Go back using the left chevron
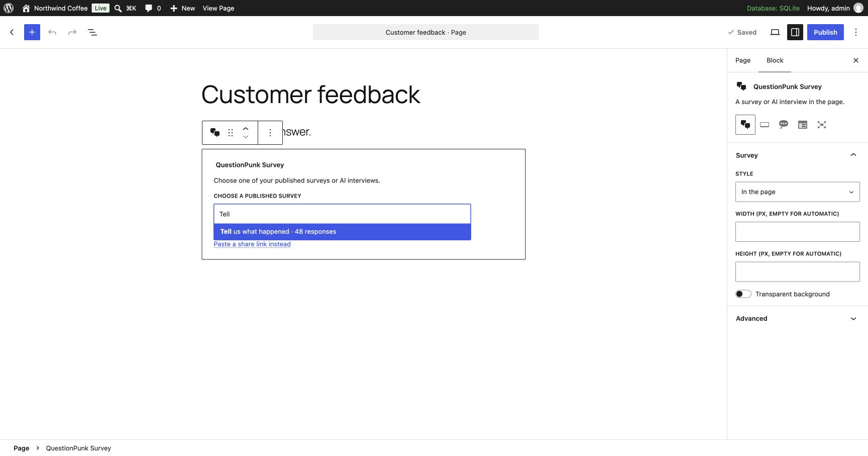Viewport: 868px width, 456px height. pos(12,32)
